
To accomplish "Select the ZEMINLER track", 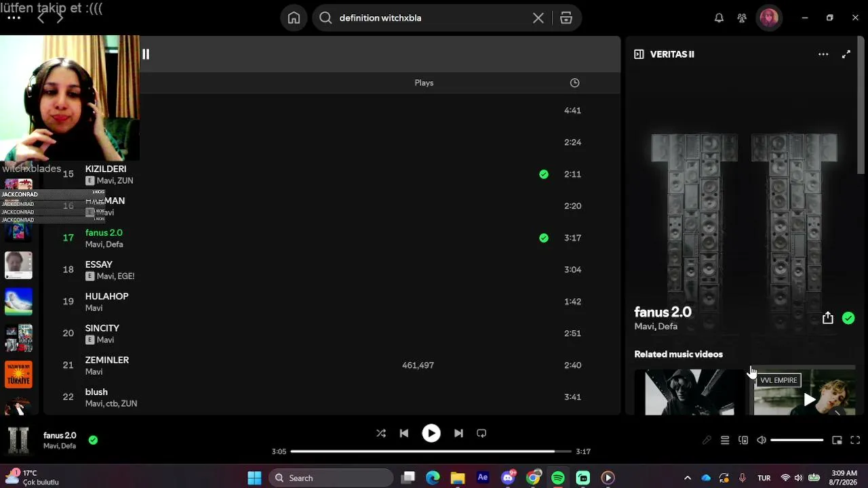I will 107,360.
